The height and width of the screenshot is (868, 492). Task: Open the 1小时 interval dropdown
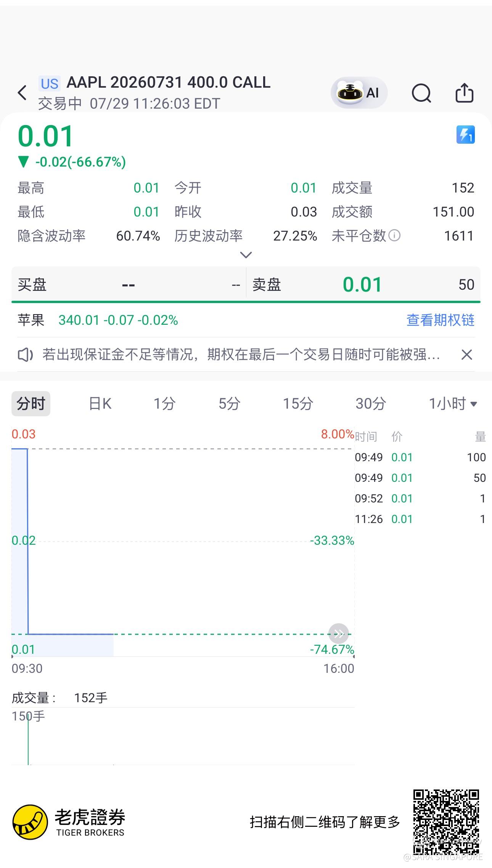tap(453, 403)
